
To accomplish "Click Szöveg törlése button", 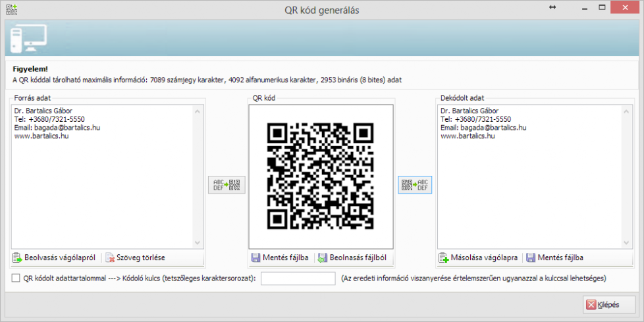I will (x=136, y=258).
